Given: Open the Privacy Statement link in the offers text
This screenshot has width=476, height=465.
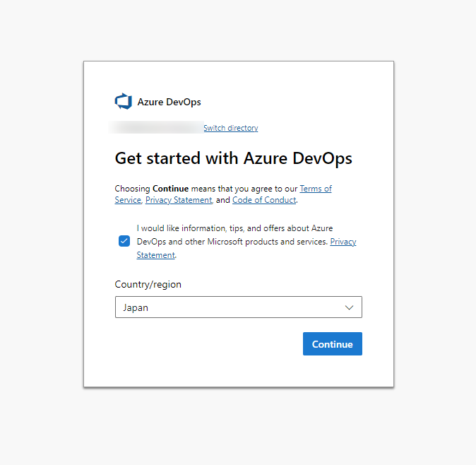Looking at the screenshot, I should click(343, 242).
